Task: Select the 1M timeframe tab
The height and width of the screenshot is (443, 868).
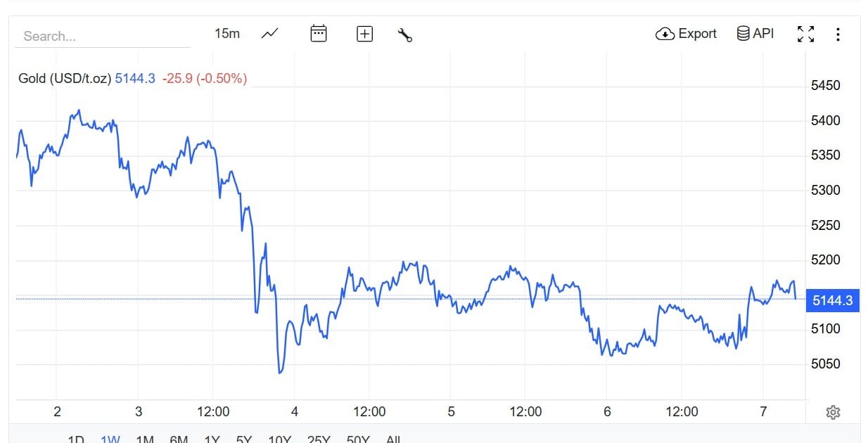Action: 146,439
